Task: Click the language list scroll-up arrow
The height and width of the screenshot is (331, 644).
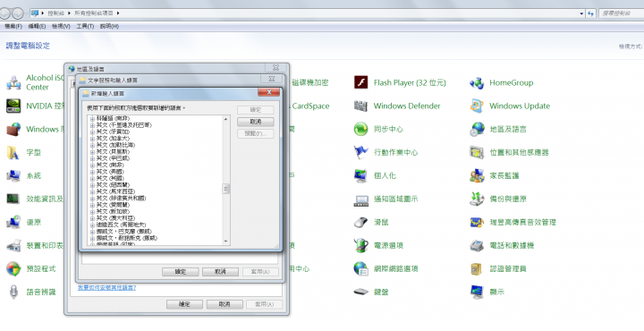Action: (226, 119)
